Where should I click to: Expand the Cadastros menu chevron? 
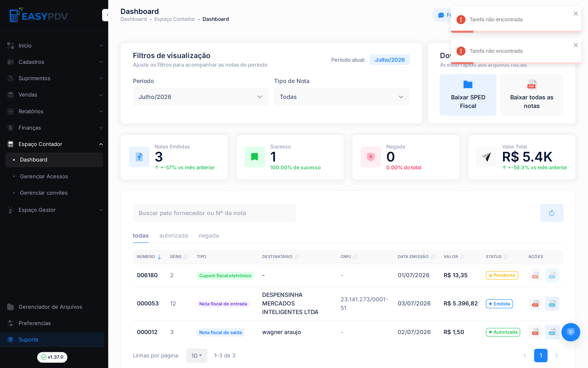[x=101, y=62]
